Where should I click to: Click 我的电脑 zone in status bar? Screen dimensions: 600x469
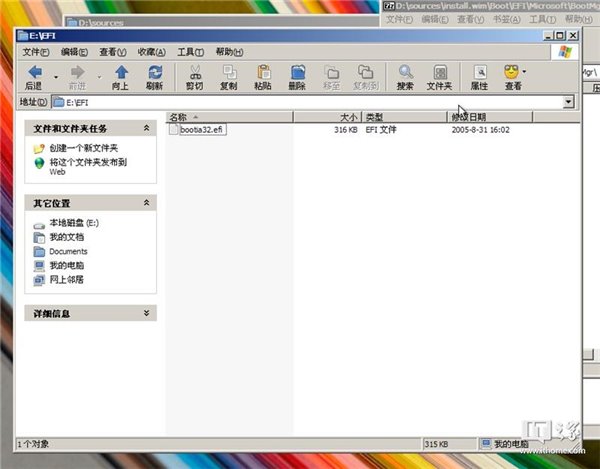click(x=505, y=444)
